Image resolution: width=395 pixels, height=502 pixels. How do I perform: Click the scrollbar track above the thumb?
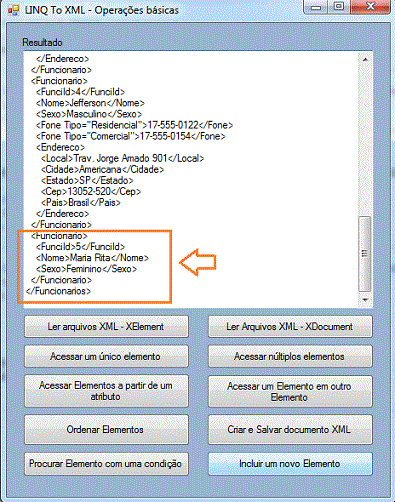(365, 140)
